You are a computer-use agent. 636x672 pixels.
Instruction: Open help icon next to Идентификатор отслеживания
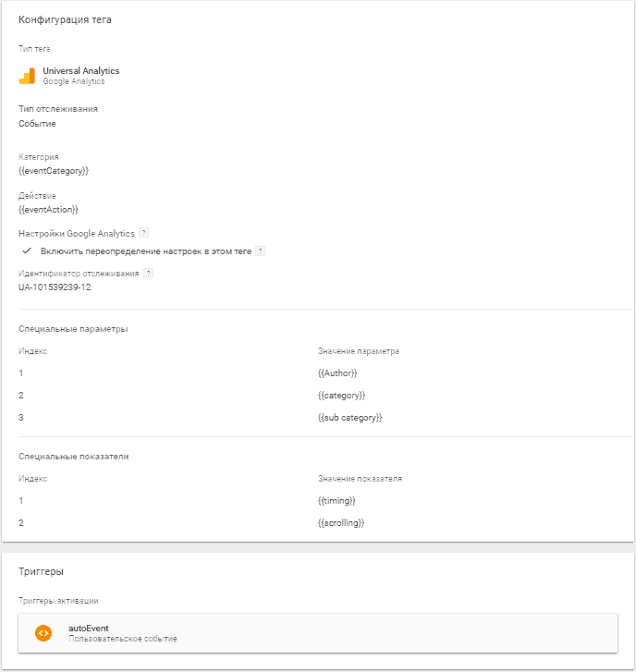click(148, 274)
